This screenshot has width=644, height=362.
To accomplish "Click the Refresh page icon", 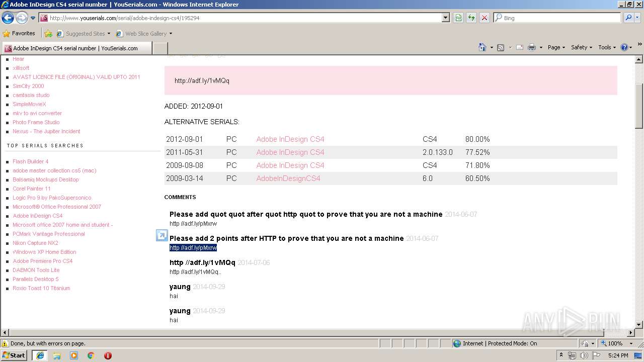I will [x=471, y=18].
